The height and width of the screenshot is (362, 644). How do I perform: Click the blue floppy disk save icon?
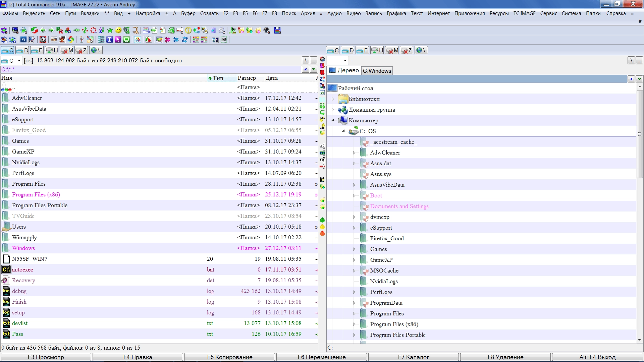tap(277, 30)
